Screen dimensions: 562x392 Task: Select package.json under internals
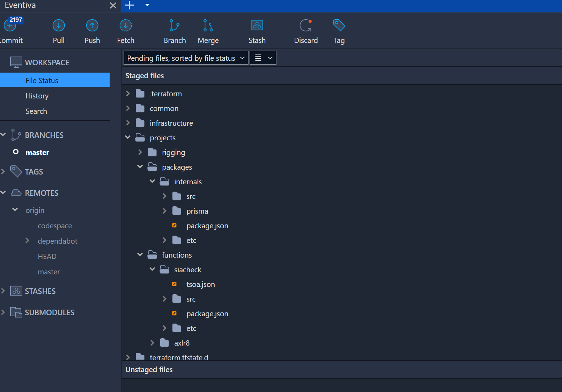pyautogui.click(x=207, y=225)
